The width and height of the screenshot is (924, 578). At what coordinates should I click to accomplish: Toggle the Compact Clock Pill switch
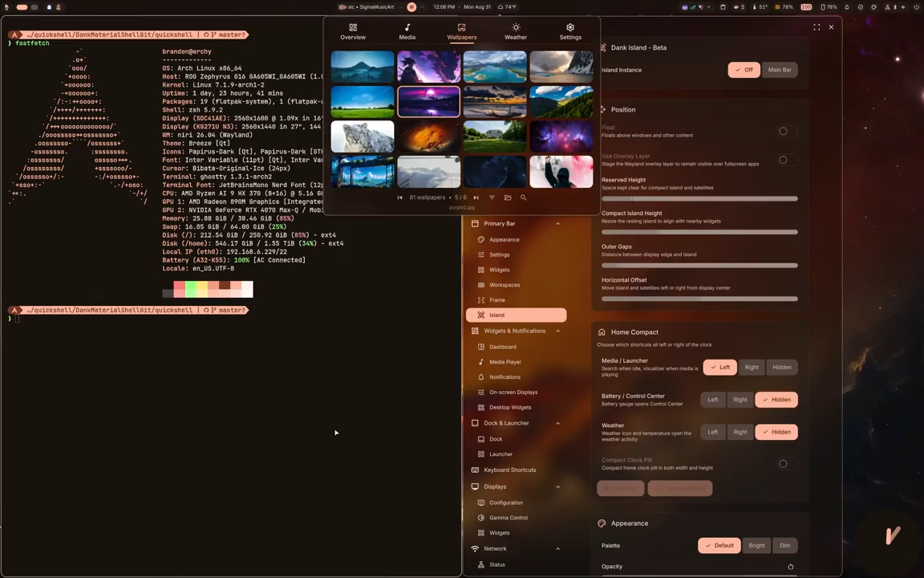[787, 463]
